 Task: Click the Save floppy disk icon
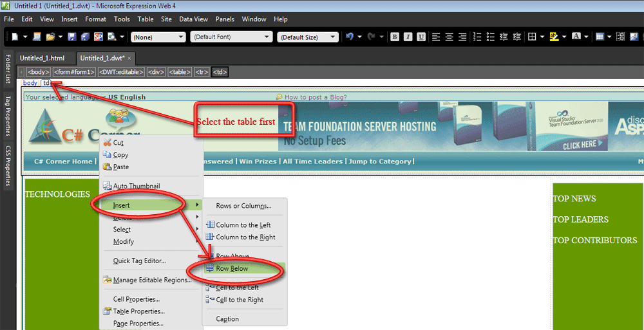coord(72,37)
